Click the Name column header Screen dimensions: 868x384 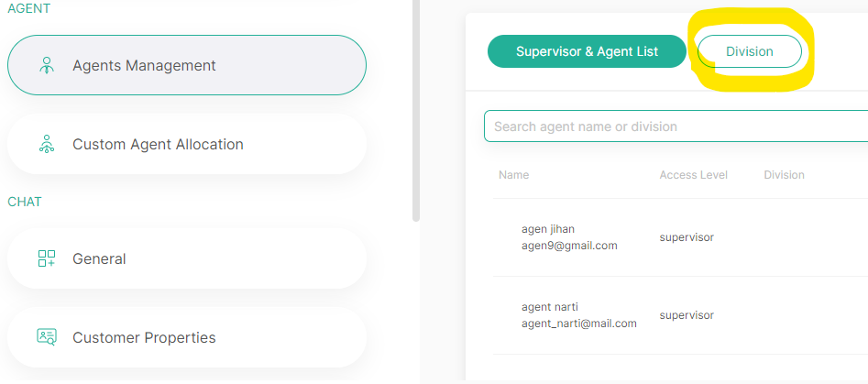(513, 175)
